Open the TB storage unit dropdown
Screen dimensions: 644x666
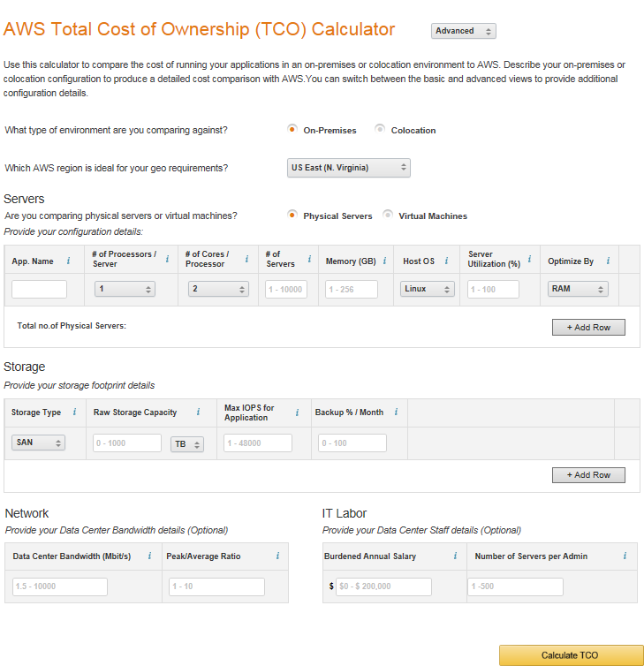point(186,444)
